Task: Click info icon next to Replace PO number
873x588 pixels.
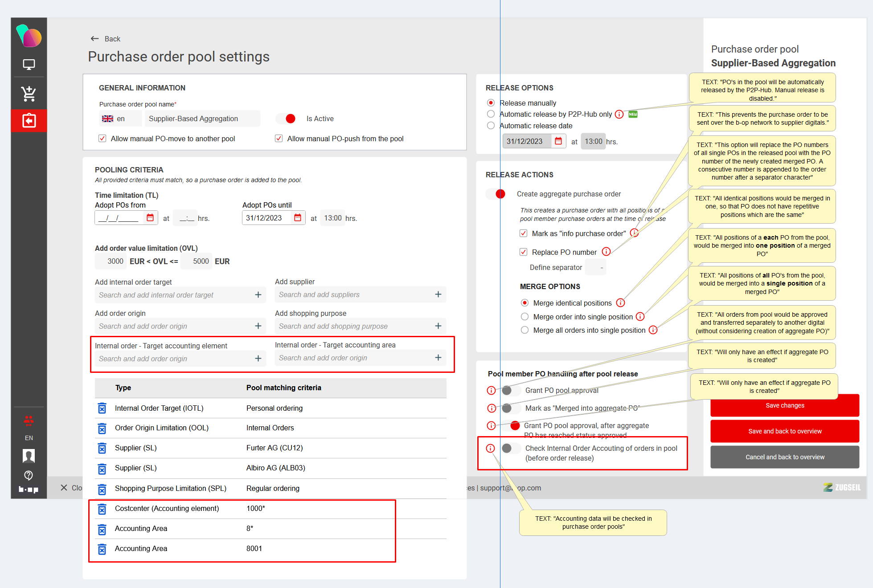Action: (x=606, y=252)
